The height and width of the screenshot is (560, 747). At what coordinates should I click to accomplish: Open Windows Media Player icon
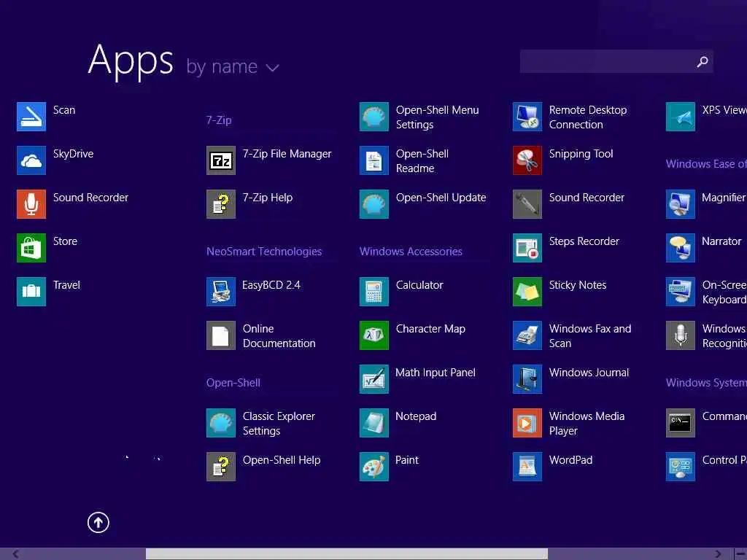pyautogui.click(x=527, y=423)
